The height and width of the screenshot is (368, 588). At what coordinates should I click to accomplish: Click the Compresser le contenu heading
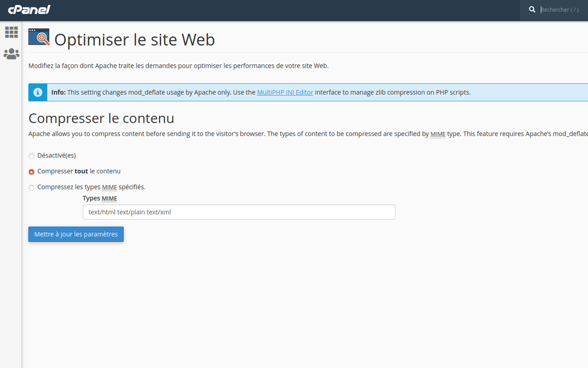(x=101, y=118)
